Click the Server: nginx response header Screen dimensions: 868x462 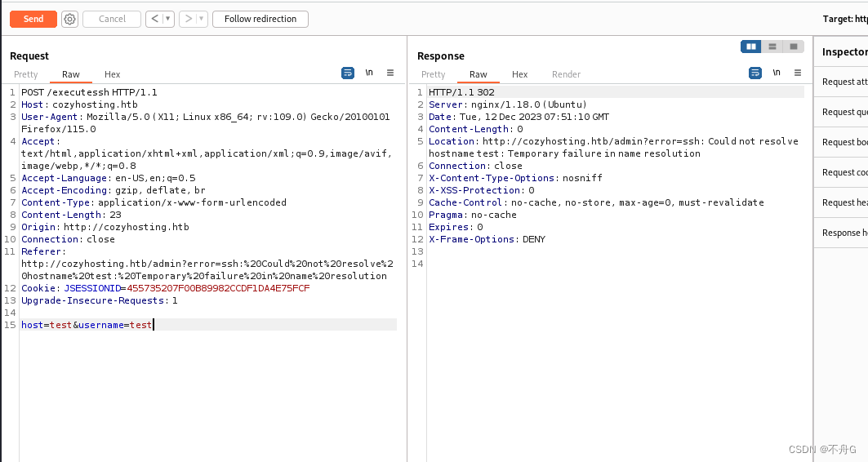tap(508, 104)
